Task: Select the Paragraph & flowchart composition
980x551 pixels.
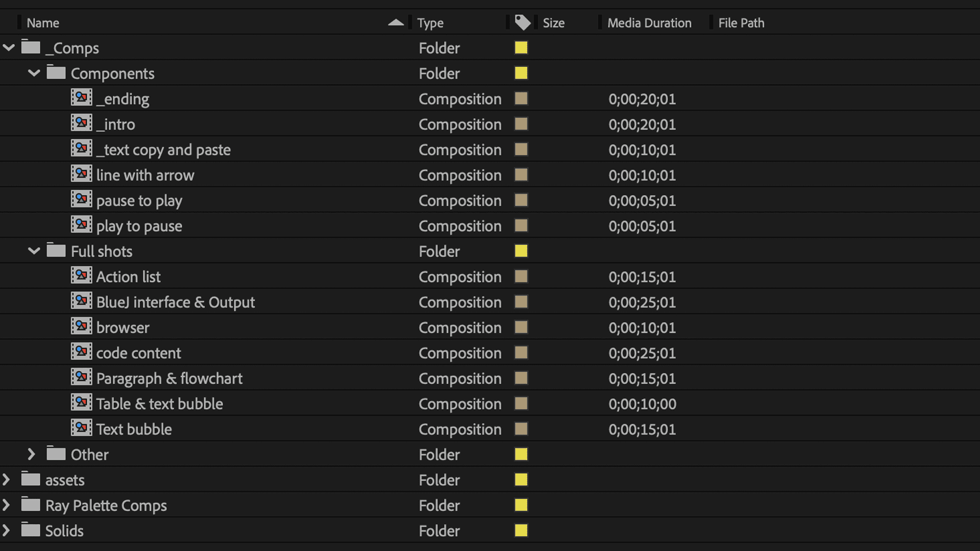Action: (169, 379)
